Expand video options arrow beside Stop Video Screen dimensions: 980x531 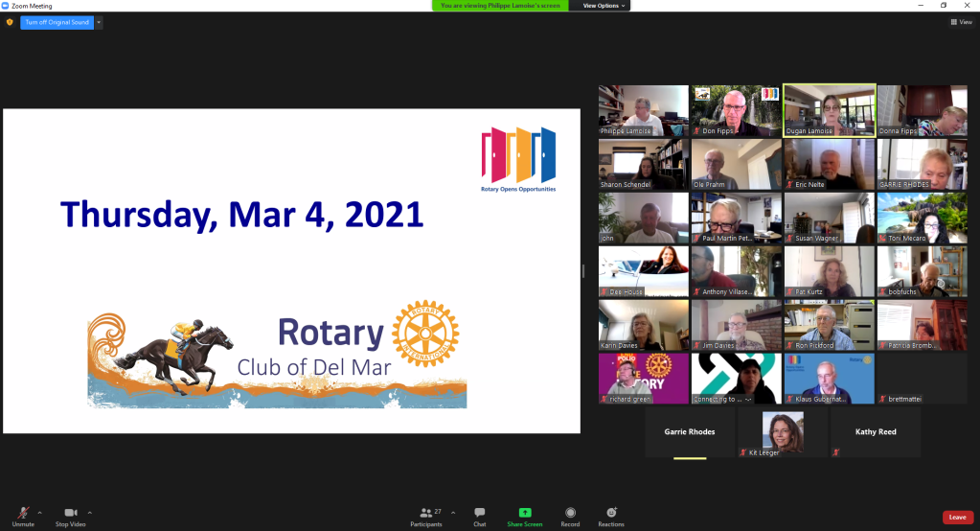point(90,512)
